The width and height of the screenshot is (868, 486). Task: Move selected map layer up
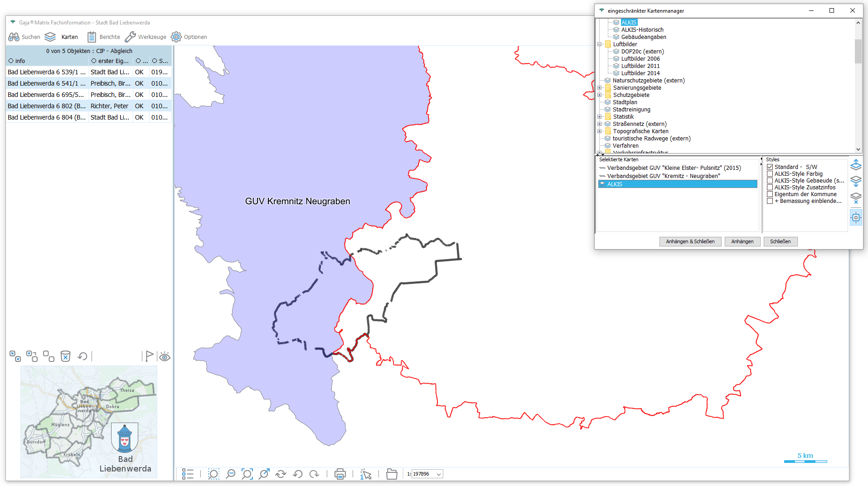tap(856, 165)
